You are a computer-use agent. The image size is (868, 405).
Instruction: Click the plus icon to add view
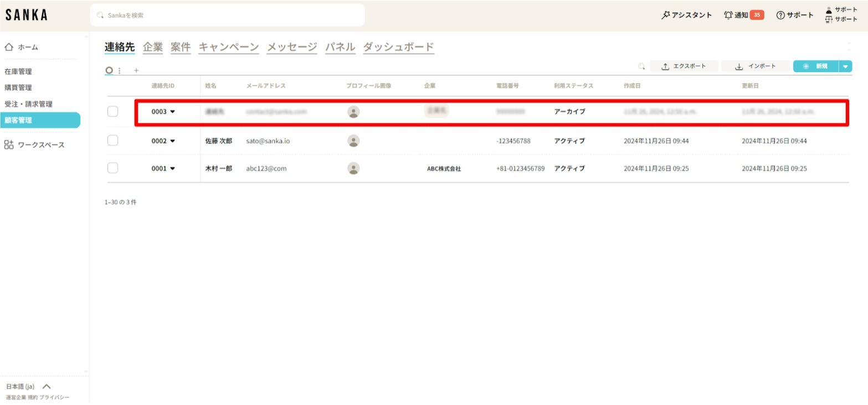pos(136,70)
